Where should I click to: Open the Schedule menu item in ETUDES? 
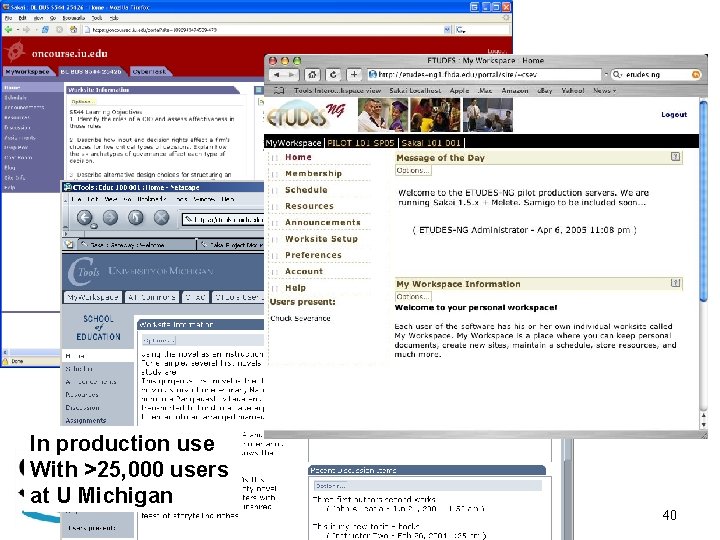[306, 190]
